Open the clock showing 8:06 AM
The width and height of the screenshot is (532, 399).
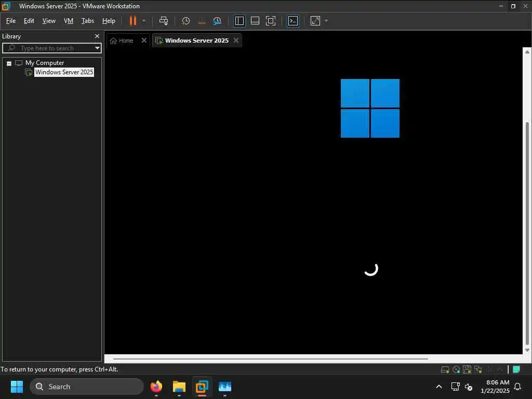495,387
